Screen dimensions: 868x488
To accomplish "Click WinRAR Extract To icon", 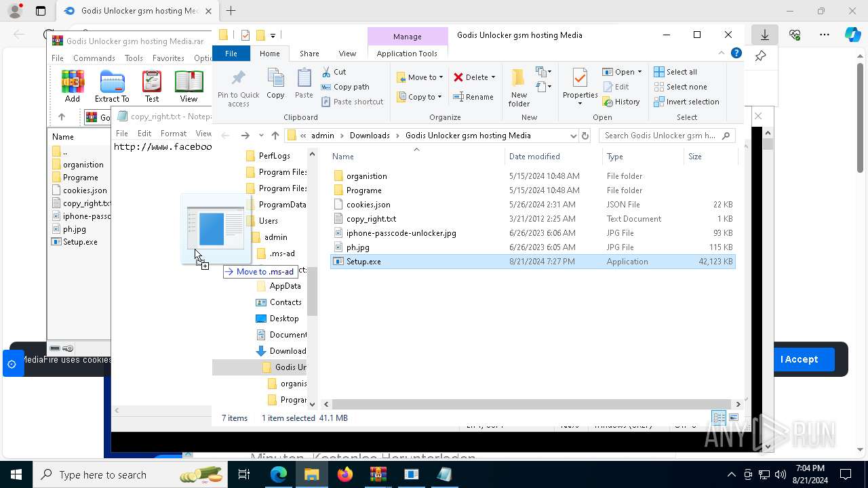I will point(112,86).
